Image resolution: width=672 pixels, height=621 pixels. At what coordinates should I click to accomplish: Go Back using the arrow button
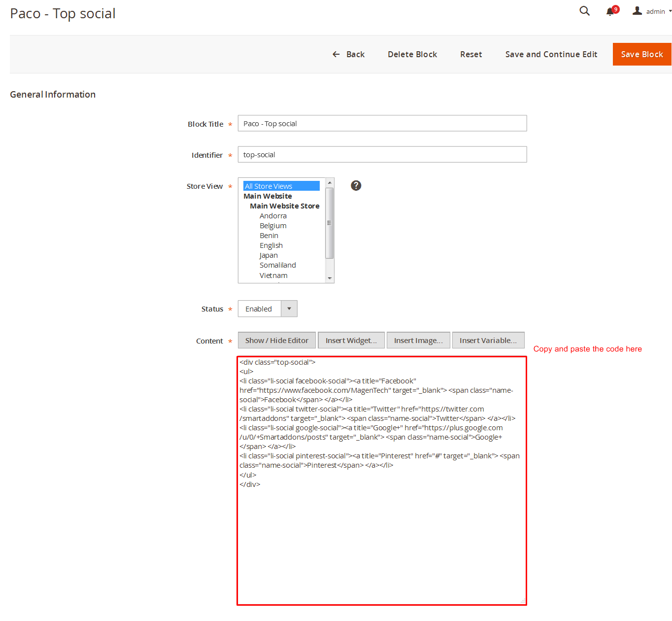pos(348,54)
